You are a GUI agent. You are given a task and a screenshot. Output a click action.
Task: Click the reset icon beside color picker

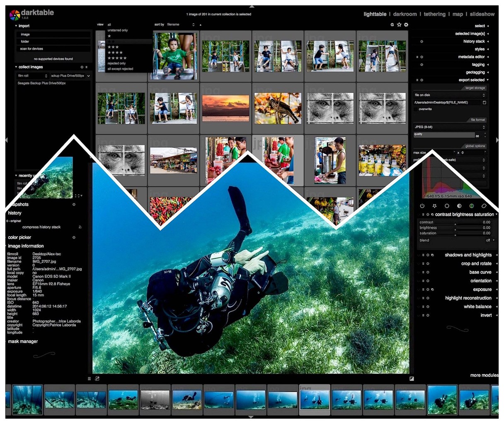point(74,238)
